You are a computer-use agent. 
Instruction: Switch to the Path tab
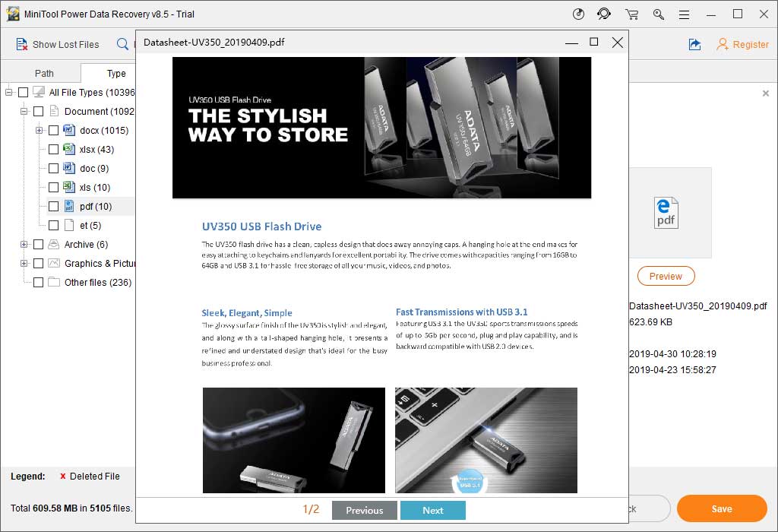(x=44, y=74)
